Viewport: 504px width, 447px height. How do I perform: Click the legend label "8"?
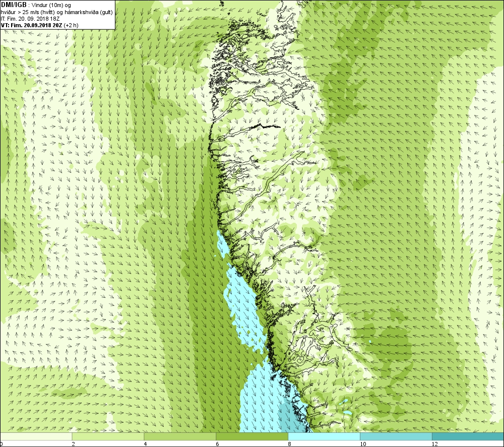pyautogui.click(x=289, y=444)
